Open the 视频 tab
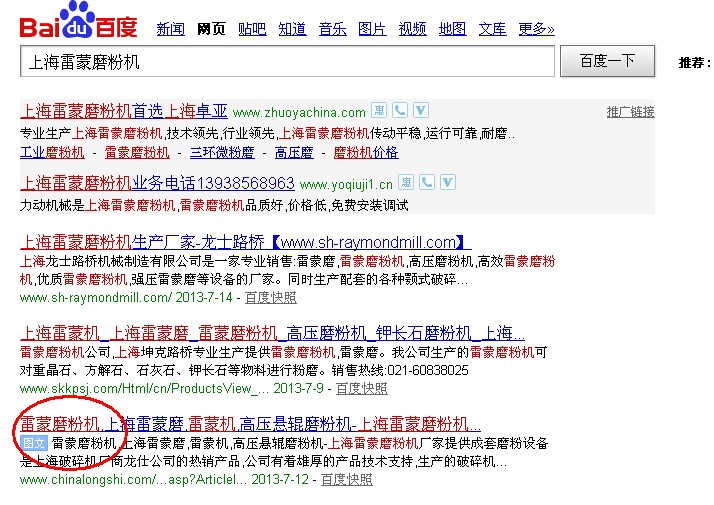The image size is (714, 505). coord(413,29)
